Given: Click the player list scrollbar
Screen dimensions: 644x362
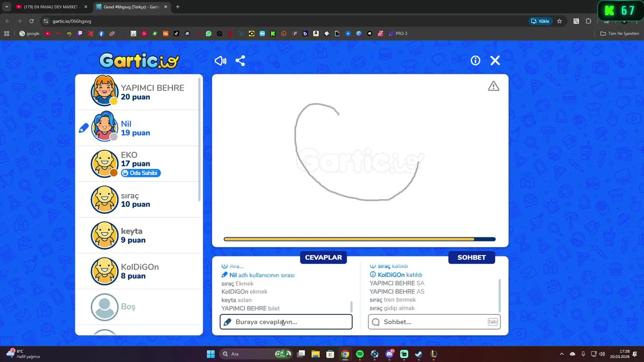Looking at the screenshot, I should tap(200, 139).
